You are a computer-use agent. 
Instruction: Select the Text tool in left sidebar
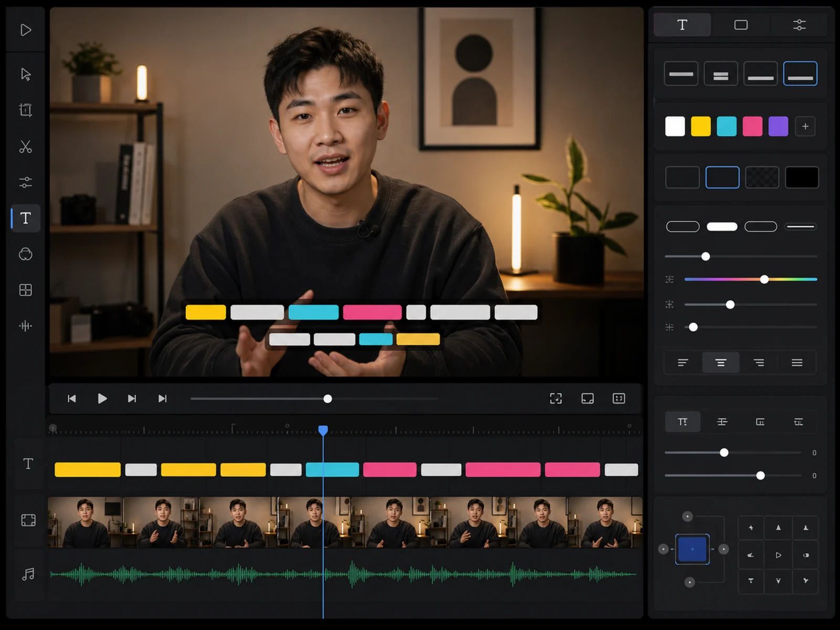(26, 218)
